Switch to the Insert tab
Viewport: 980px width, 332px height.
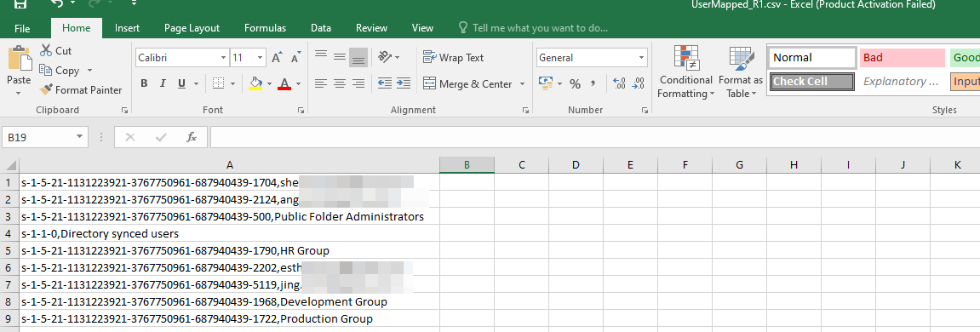(128, 28)
